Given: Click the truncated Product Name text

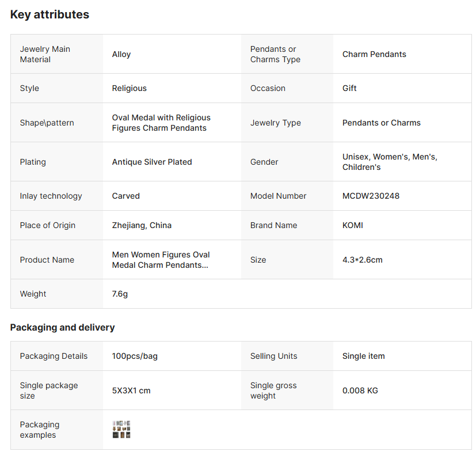Looking at the screenshot, I should click(161, 260).
